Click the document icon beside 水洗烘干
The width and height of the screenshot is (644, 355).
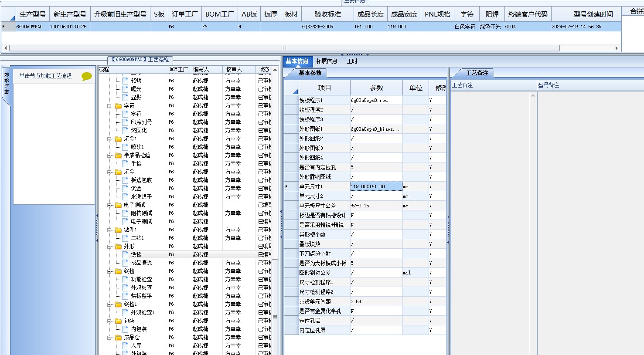[x=125, y=196]
